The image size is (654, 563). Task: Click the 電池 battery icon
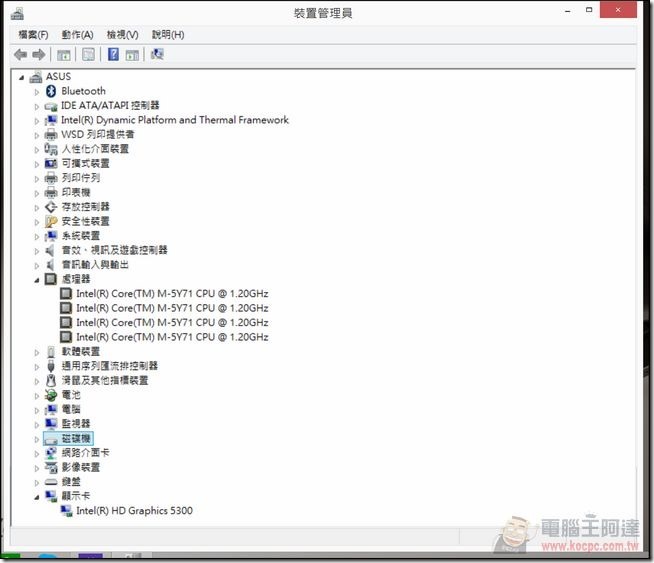(x=51, y=395)
